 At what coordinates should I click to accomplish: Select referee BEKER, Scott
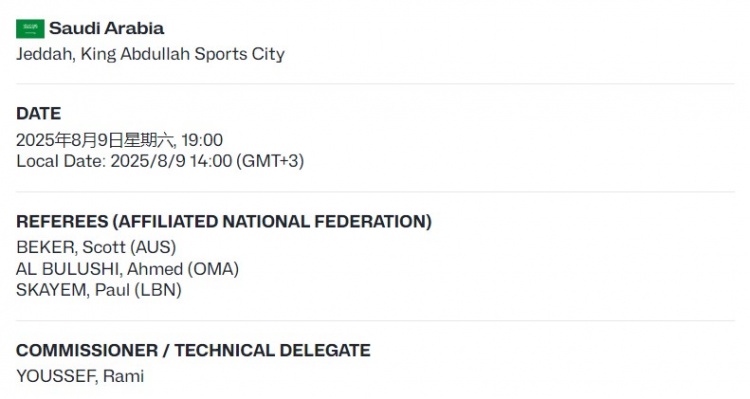tap(71, 247)
